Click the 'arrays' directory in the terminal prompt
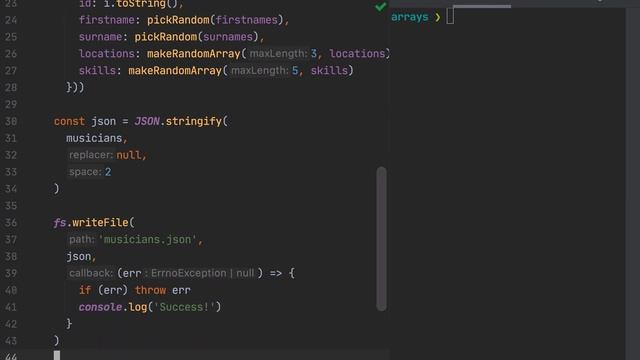Viewport: 640px width, 360px height. 410,17
